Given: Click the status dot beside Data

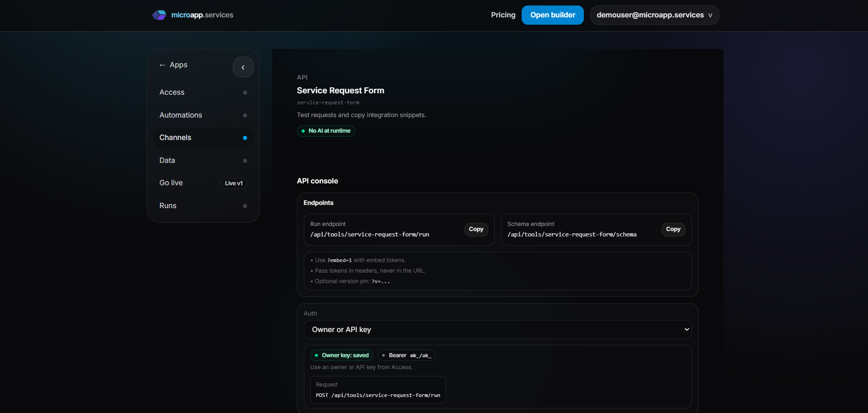Looking at the screenshot, I should [x=245, y=161].
